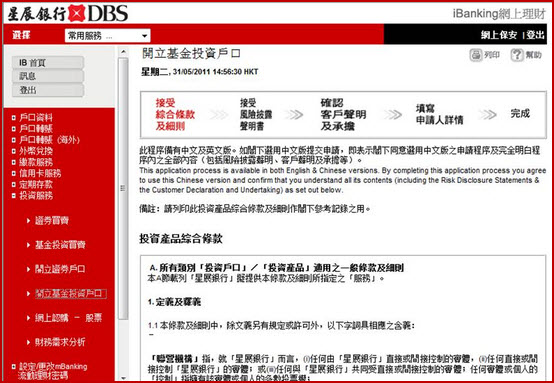Click step 接受綜合條款及細則 in progress bar

[x=175, y=114]
